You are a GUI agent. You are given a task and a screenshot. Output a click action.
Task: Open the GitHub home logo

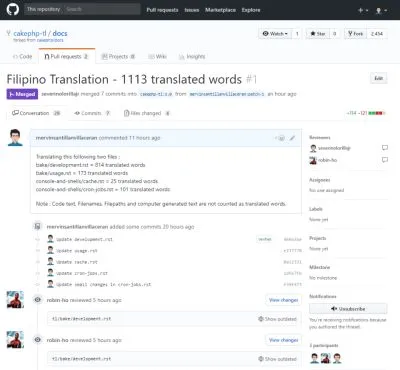point(13,9)
